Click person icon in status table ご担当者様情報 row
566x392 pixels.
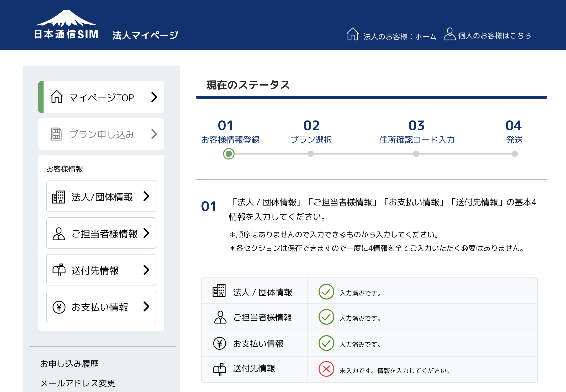pyautogui.click(x=220, y=317)
